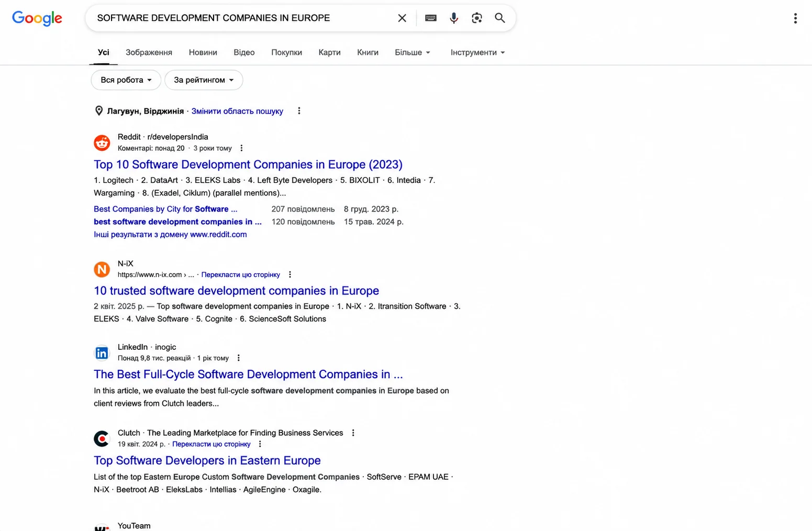
Task: Open options menu next to Змінити область пошуку
Action: 299,111
